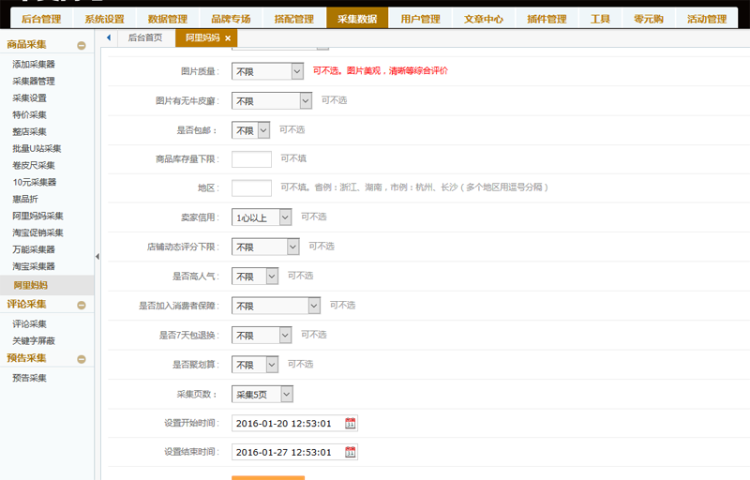Click the 商品库存量下限 input field
The image size is (750, 480).
click(252, 159)
